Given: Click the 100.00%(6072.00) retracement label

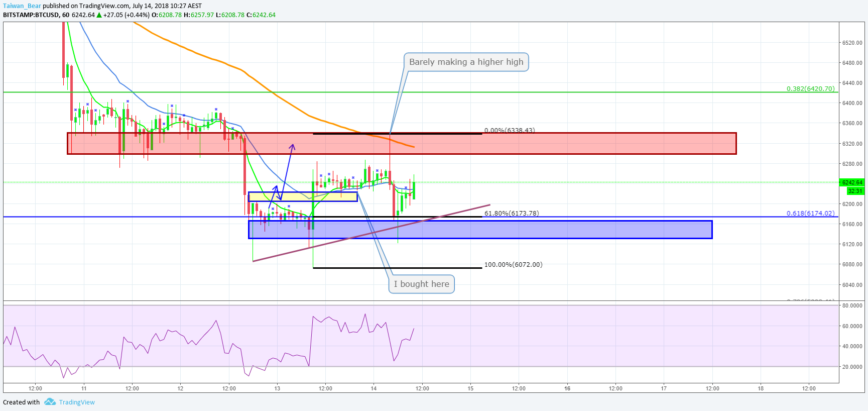Looking at the screenshot, I should coord(513,264).
